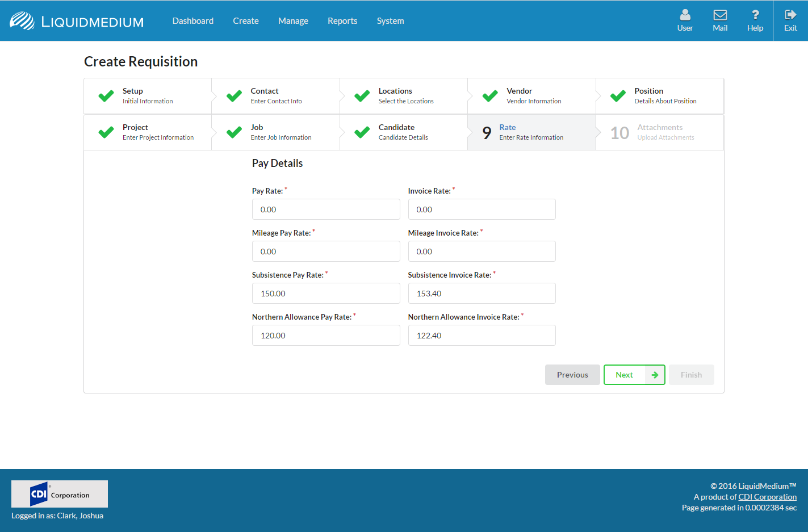
Task: Open the Mail envelope icon
Action: pyautogui.click(x=720, y=15)
